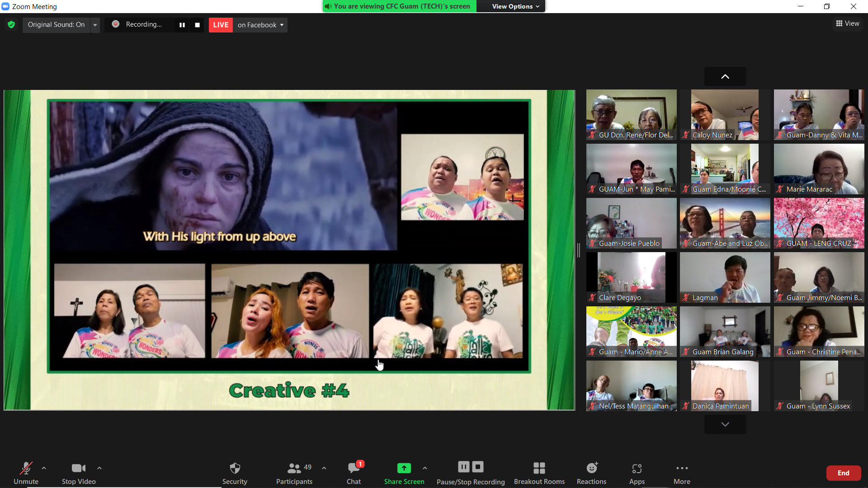Open Breakout Rooms

click(539, 473)
